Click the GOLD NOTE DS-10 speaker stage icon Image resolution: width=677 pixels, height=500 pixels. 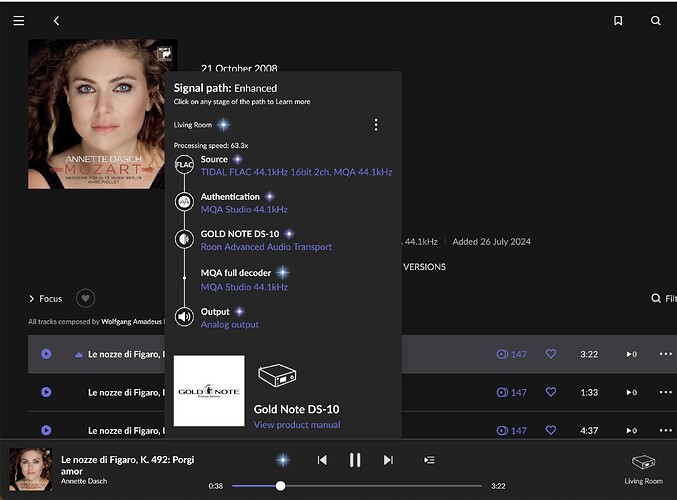[x=184, y=239]
